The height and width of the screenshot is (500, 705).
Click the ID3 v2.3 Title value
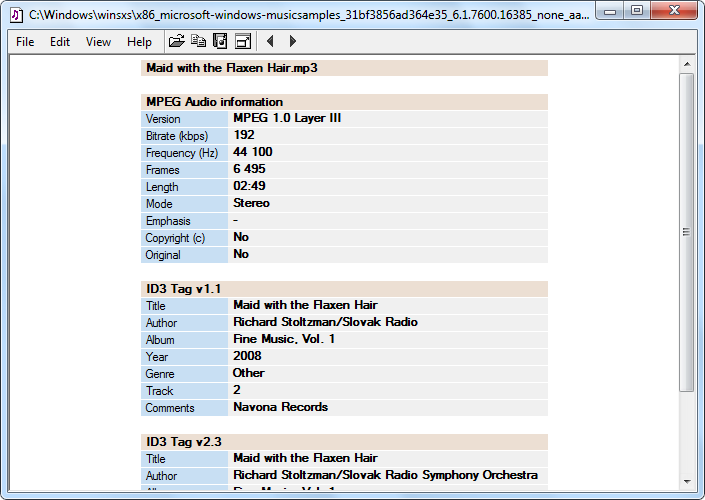click(x=305, y=458)
